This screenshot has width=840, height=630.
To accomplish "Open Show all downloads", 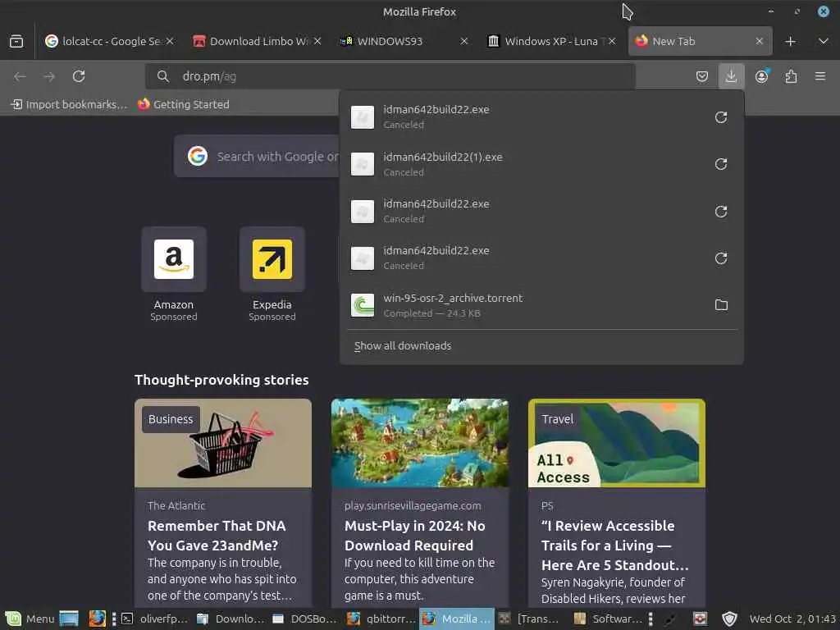I will point(402,346).
